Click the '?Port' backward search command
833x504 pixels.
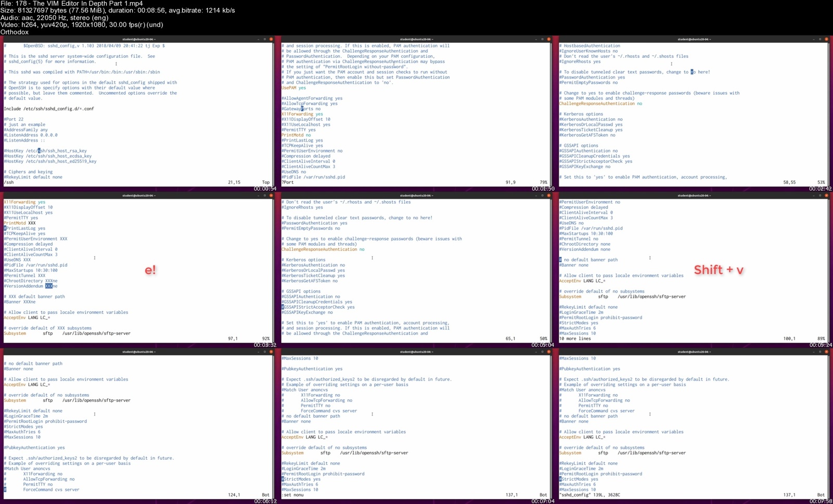click(x=288, y=182)
